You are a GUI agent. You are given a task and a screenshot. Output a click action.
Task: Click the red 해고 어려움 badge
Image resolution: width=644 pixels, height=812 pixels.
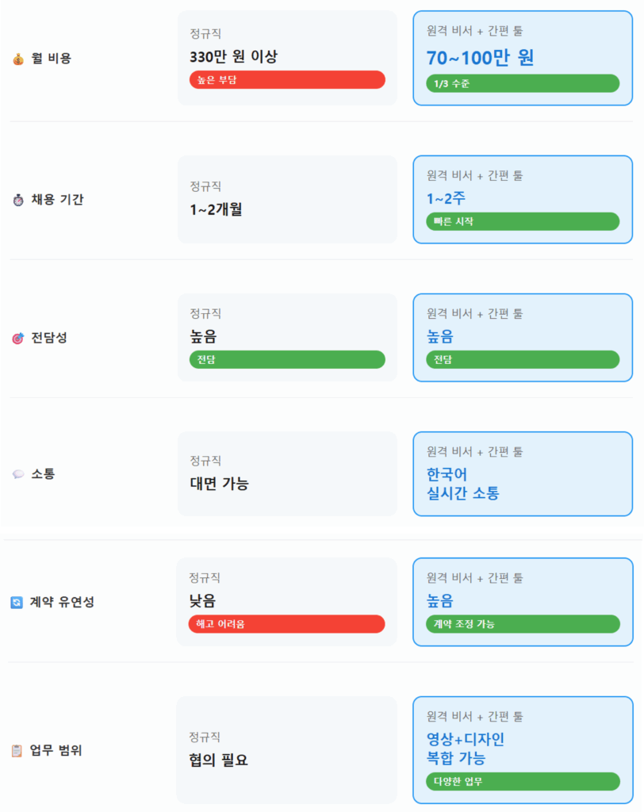(286, 624)
